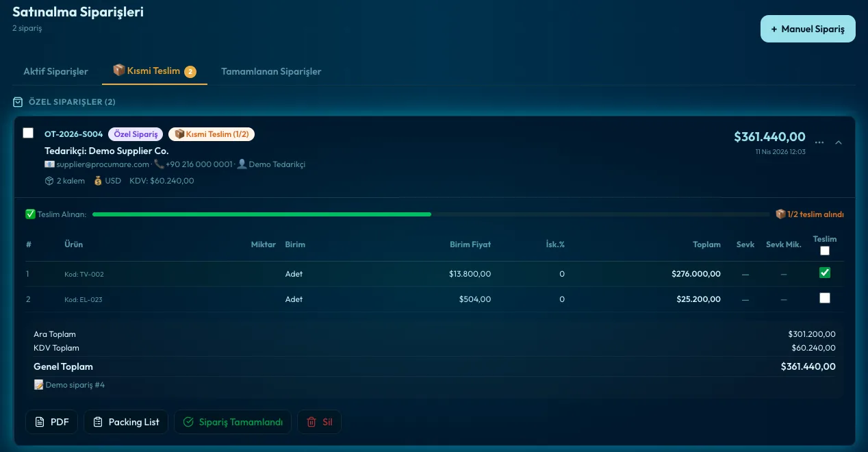
Task: Click the package icon beside 1/2 teslim alındı
Action: [780, 214]
